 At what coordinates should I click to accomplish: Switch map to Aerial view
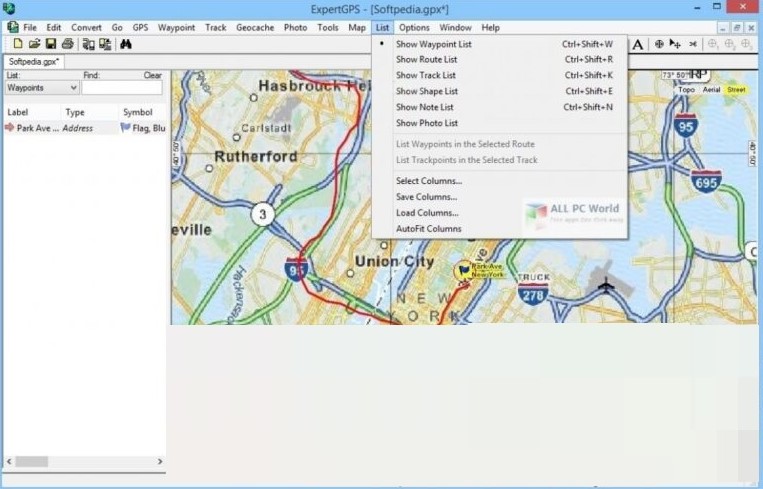(711, 90)
